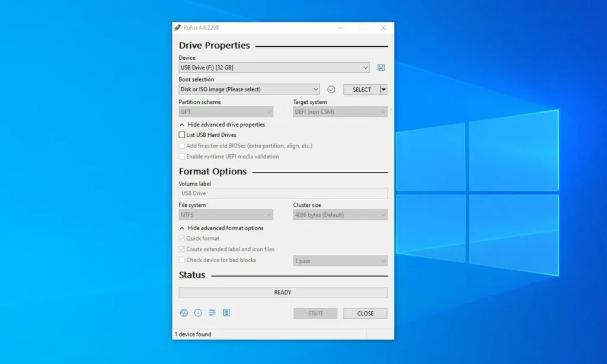
Task: Click the Volume label input field
Action: click(283, 193)
